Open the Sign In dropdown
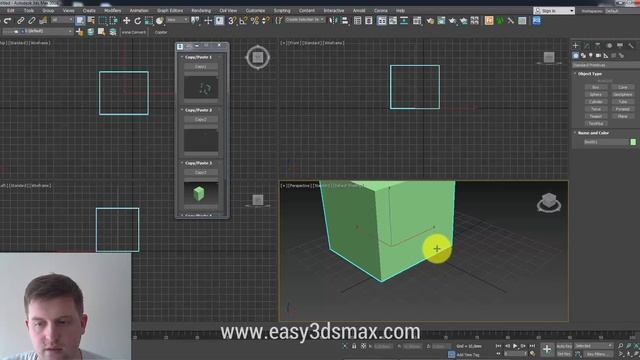Viewport: 640px width, 360px height. (x=554, y=11)
